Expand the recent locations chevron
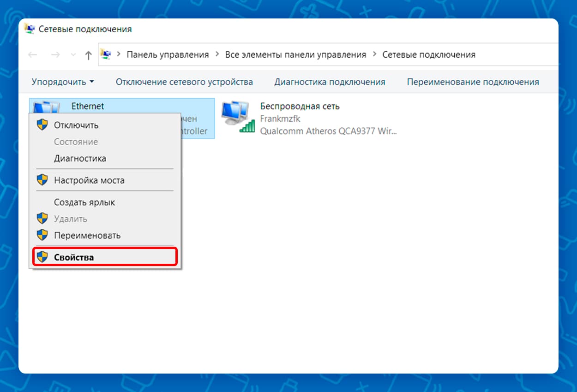This screenshot has width=577, height=392. [73, 55]
